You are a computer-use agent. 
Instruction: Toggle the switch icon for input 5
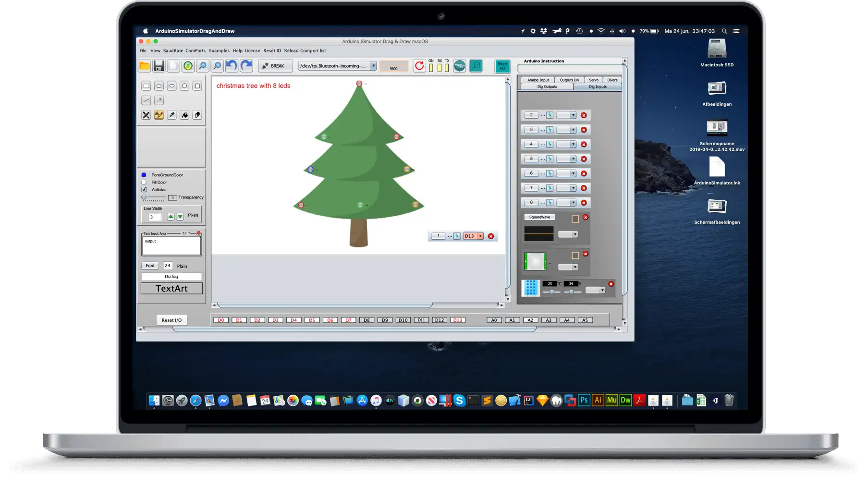pyautogui.click(x=550, y=159)
